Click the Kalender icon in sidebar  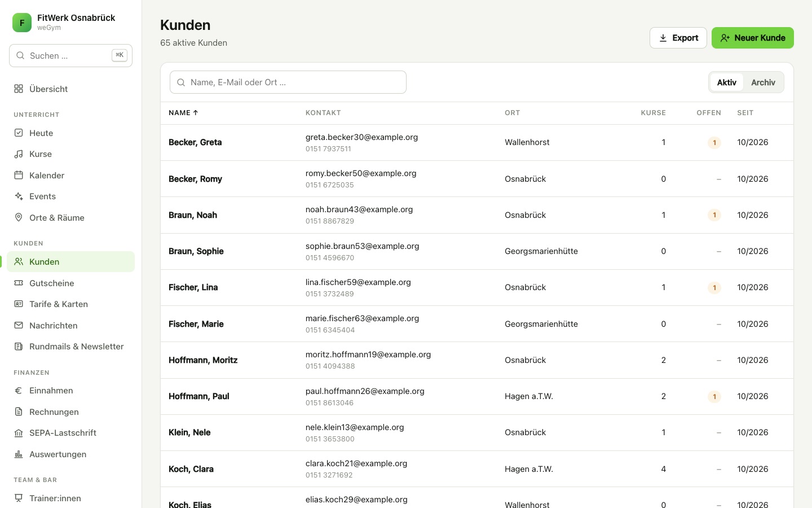19,175
